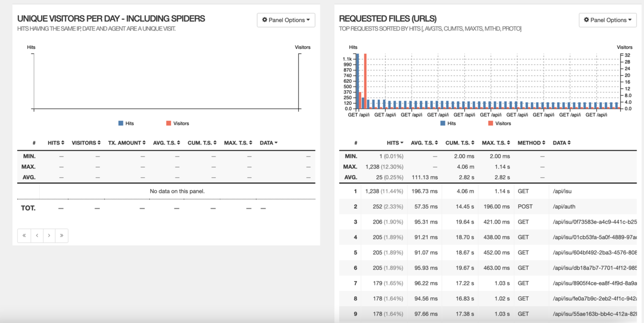Go to previous page of Unique Visitors table
The width and height of the screenshot is (644, 323).
[36, 235]
